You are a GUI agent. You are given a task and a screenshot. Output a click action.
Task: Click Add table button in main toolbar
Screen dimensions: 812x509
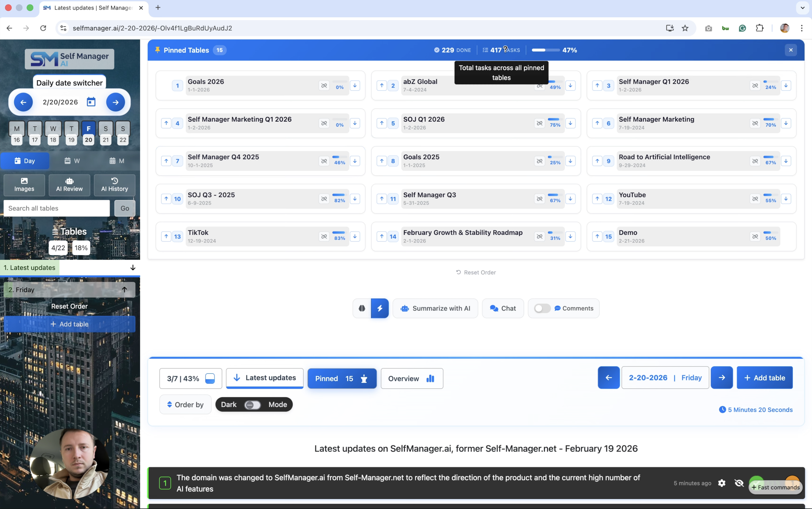click(765, 377)
